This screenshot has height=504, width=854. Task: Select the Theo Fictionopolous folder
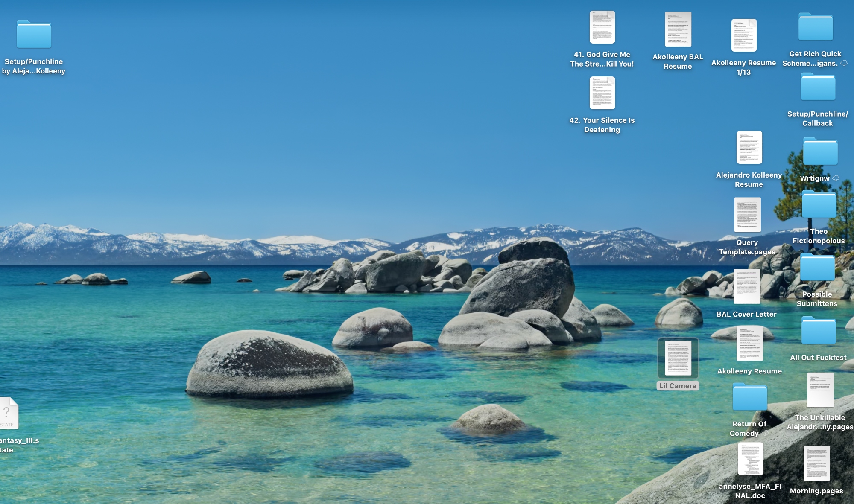819,205
